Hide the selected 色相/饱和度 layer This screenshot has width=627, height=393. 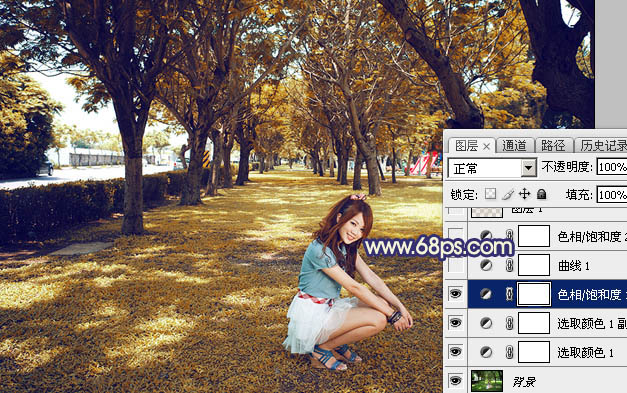tap(455, 294)
